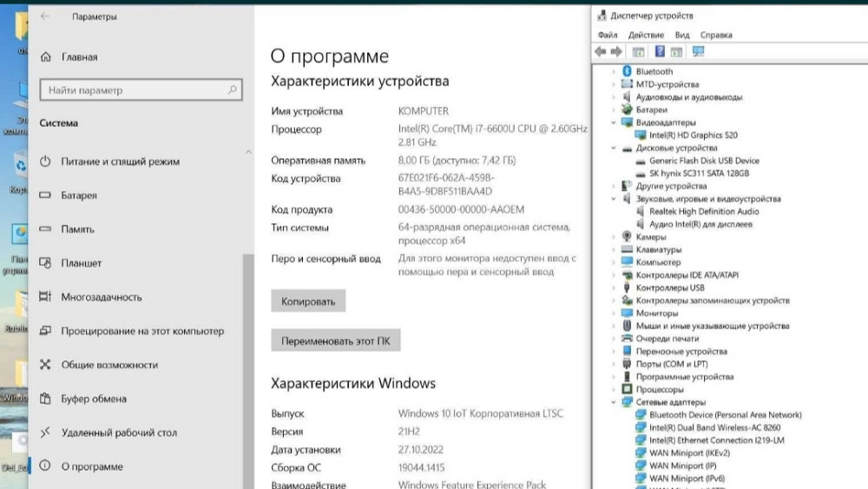868x489 pixels.
Task: Collapse Звуковые, игровые и видеоустройства category
Action: tap(614, 199)
